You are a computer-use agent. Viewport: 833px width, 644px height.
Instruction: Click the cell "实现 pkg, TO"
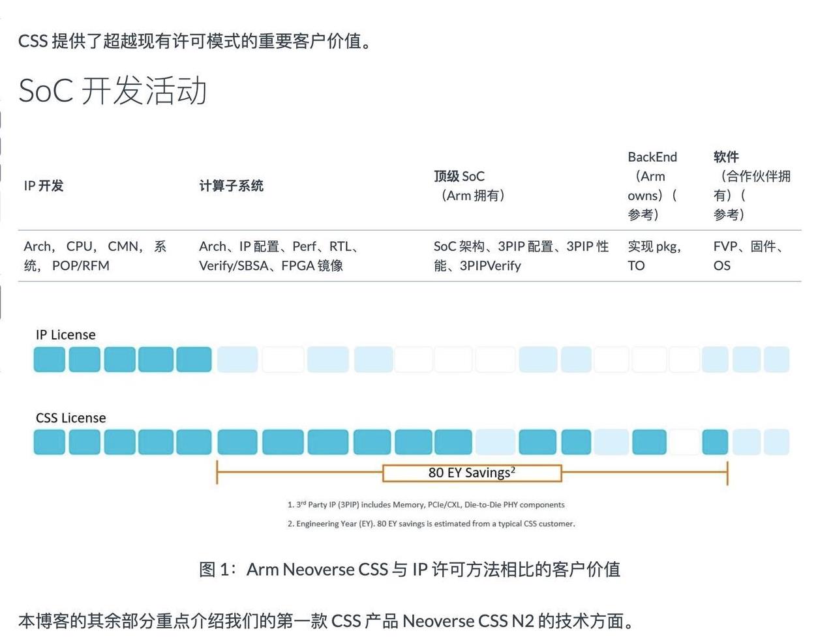coord(654,256)
